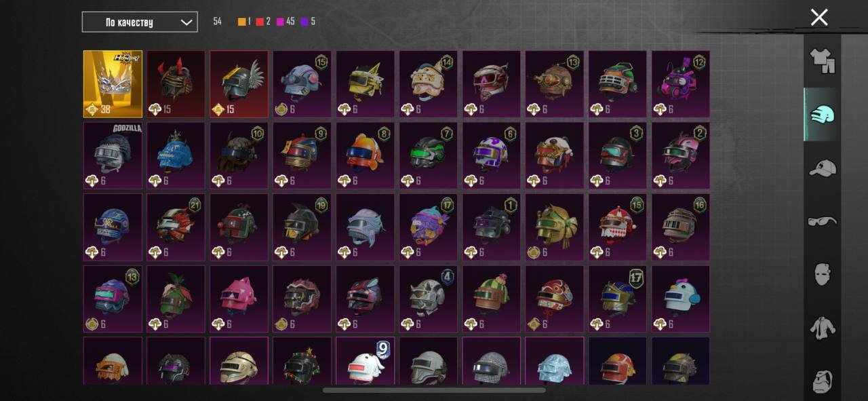Select the pink cat helmet
868x401 pixels.
(239, 299)
